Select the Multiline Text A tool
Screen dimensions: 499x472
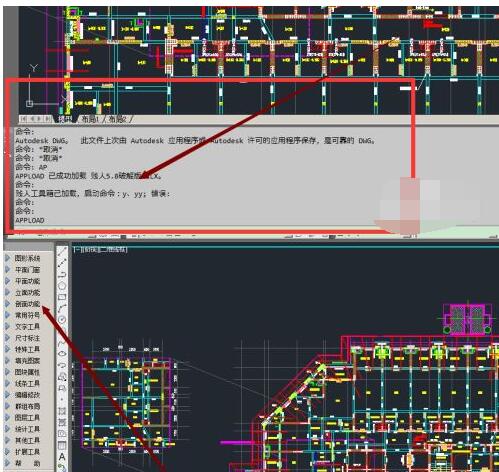62,456
